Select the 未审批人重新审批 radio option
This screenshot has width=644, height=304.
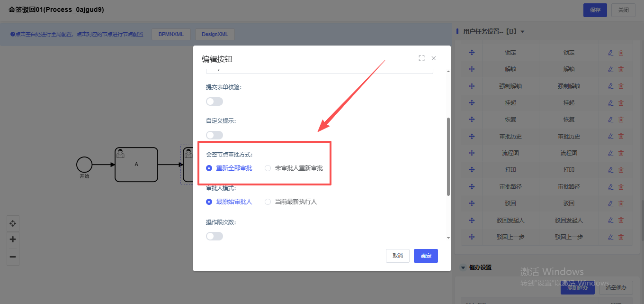pyautogui.click(x=268, y=168)
